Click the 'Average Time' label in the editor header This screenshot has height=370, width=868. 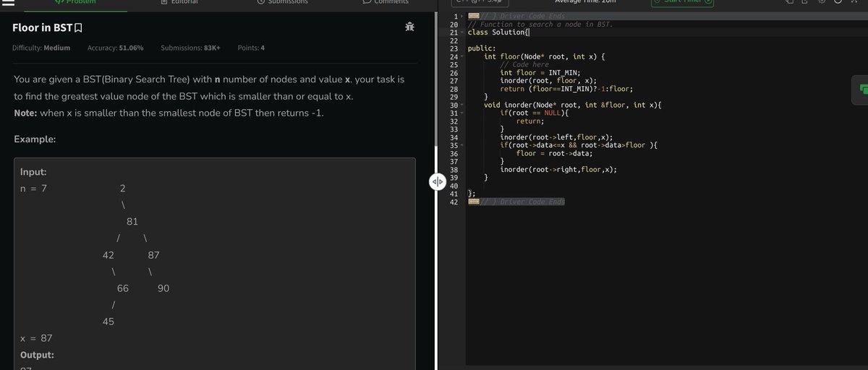point(584,2)
